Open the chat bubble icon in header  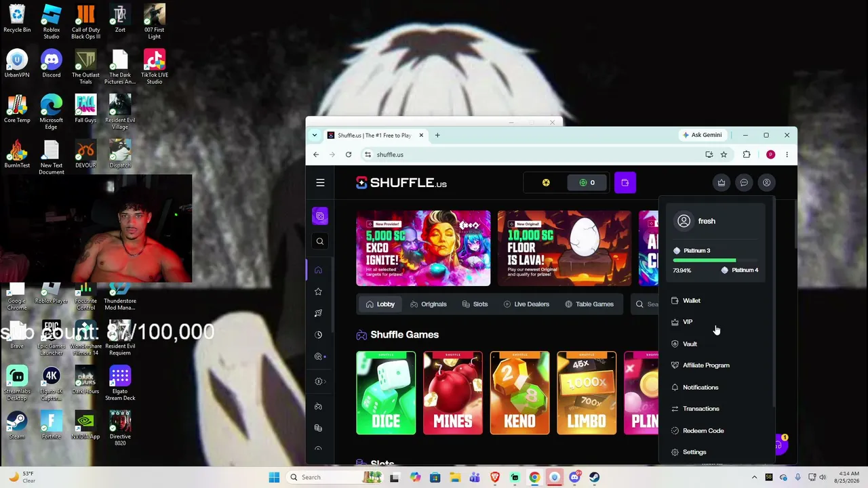(x=744, y=182)
